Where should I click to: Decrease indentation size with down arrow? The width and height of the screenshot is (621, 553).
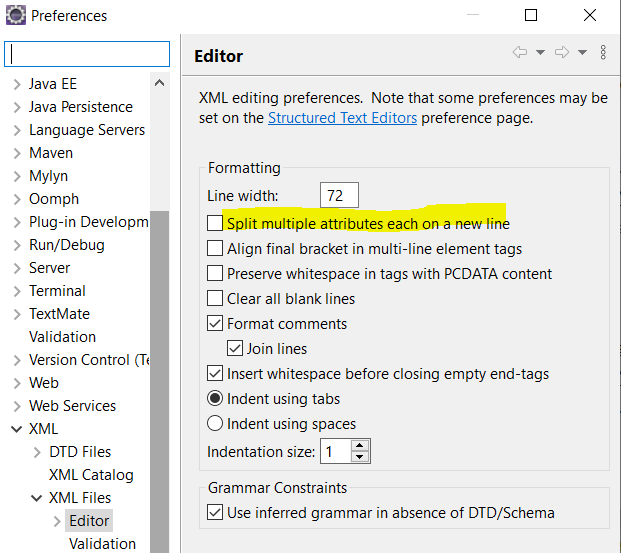(360, 457)
